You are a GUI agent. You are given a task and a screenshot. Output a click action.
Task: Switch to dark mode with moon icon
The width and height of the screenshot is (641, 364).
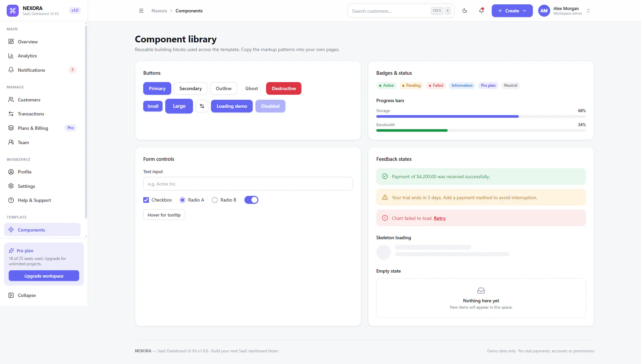click(x=465, y=11)
